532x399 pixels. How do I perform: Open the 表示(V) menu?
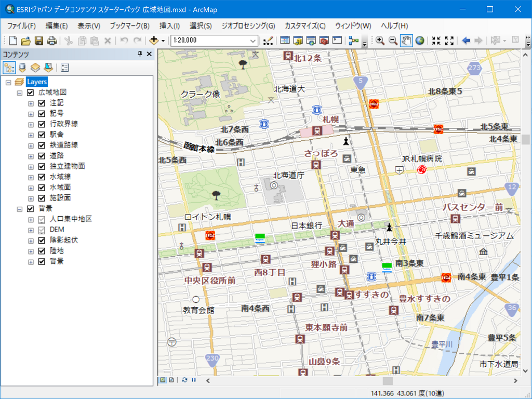point(89,26)
